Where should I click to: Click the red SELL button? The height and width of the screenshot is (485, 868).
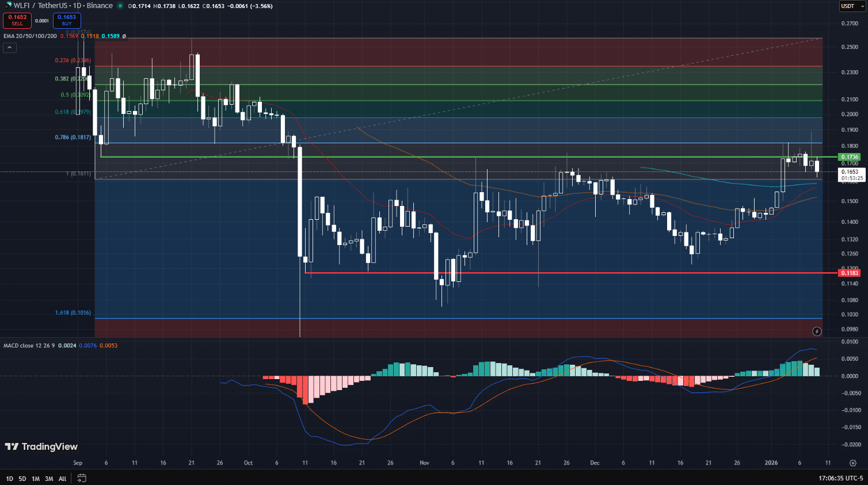coord(17,20)
